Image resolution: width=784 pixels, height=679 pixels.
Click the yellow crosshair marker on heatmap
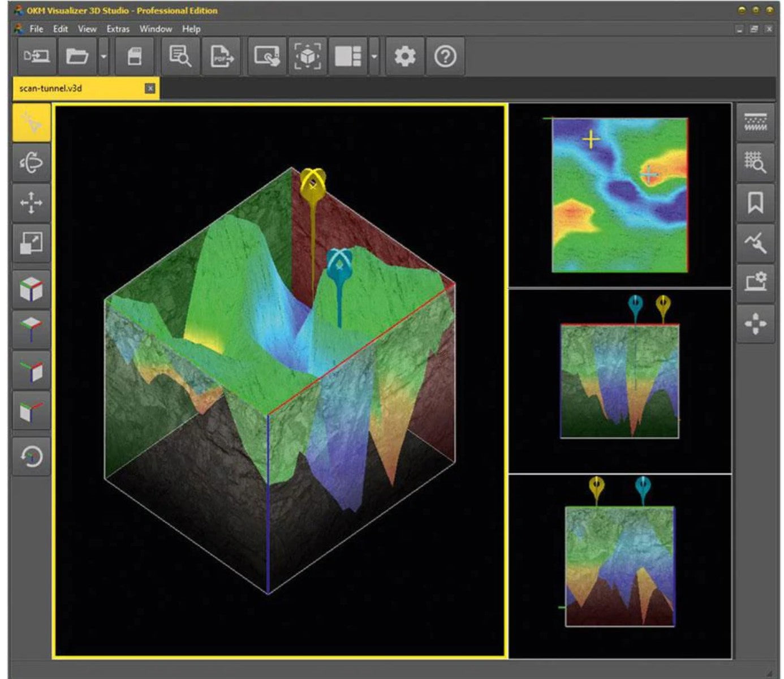pyautogui.click(x=591, y=139)
